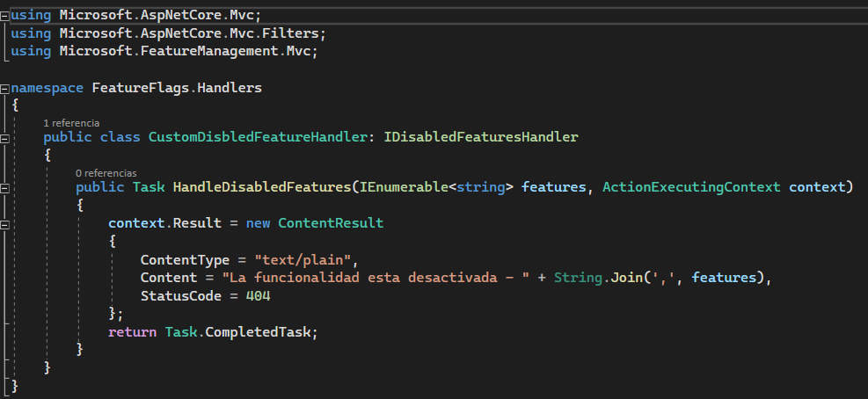Click the 404 StatusCode value
Screen dimensions: 868x399
[x=258, y=296]
